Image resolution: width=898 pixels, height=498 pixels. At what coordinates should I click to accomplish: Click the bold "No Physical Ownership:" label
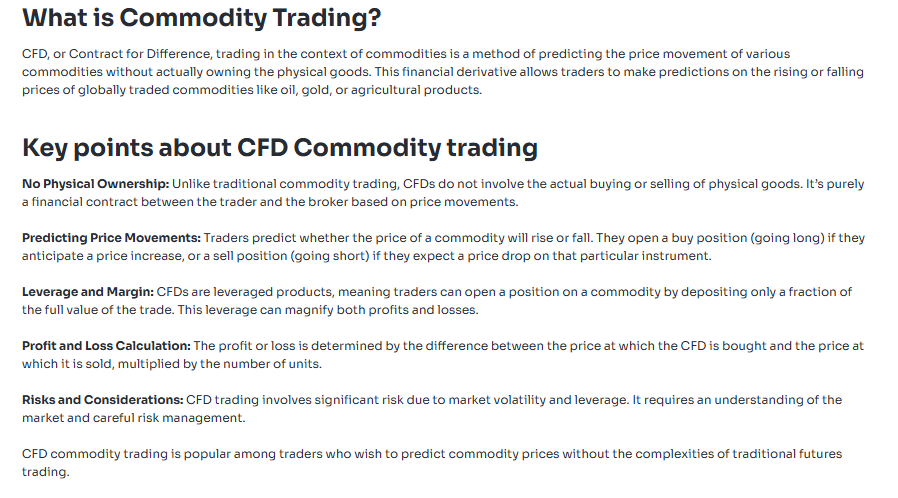tap(95, 184)
